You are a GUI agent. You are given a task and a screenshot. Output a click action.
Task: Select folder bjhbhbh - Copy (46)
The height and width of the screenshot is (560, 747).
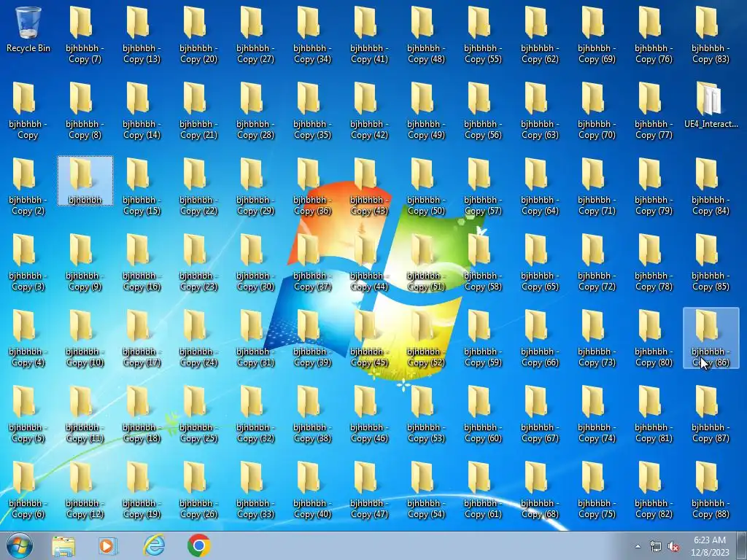[x=369, y=414]
